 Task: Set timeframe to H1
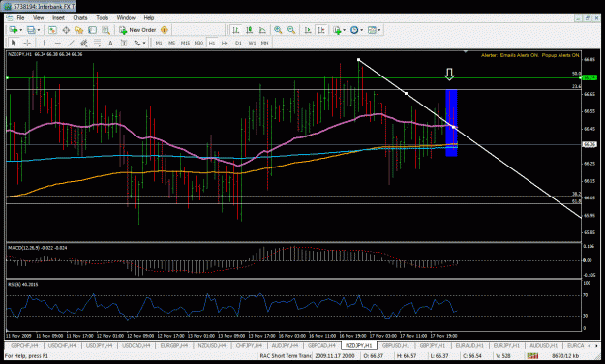212,43
